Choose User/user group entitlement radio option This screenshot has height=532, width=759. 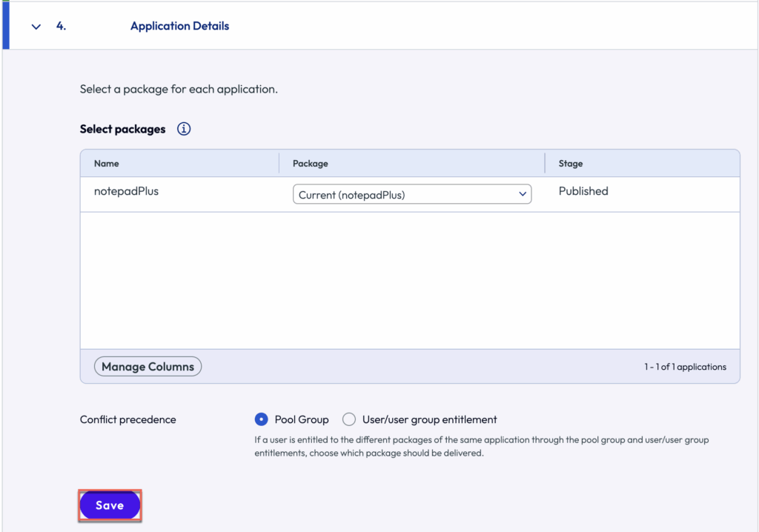coord(349,419)
